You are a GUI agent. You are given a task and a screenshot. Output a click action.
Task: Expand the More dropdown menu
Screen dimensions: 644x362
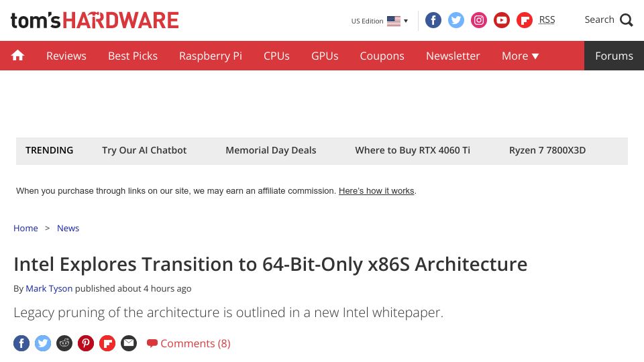tap(520, 56)
